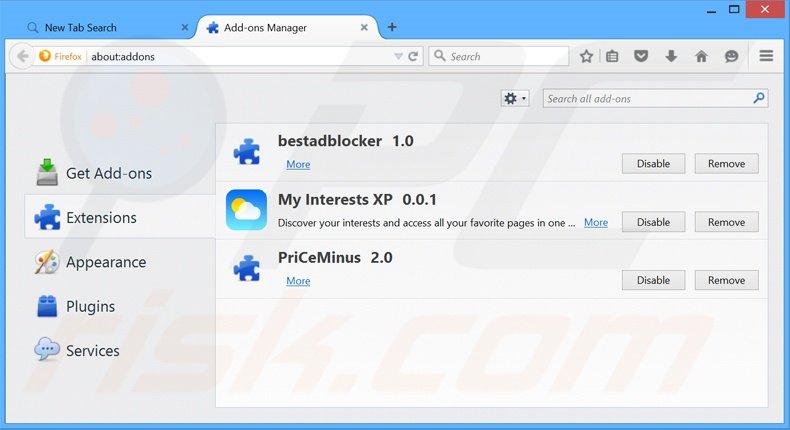The height and width of the screenshot is (430, 790).
Task: Select the Extensions category
Action: pos(120,217)
